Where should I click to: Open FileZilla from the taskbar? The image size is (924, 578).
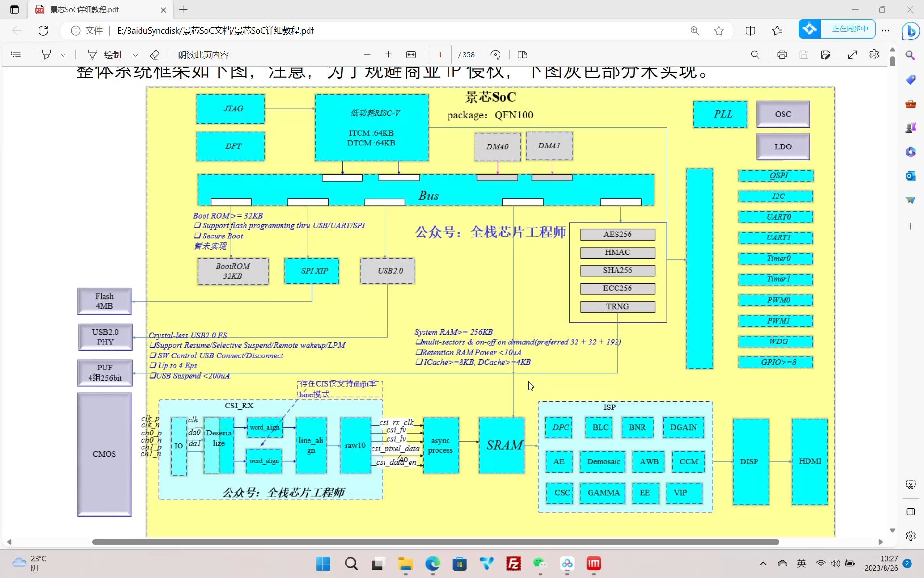coord(513,564)
